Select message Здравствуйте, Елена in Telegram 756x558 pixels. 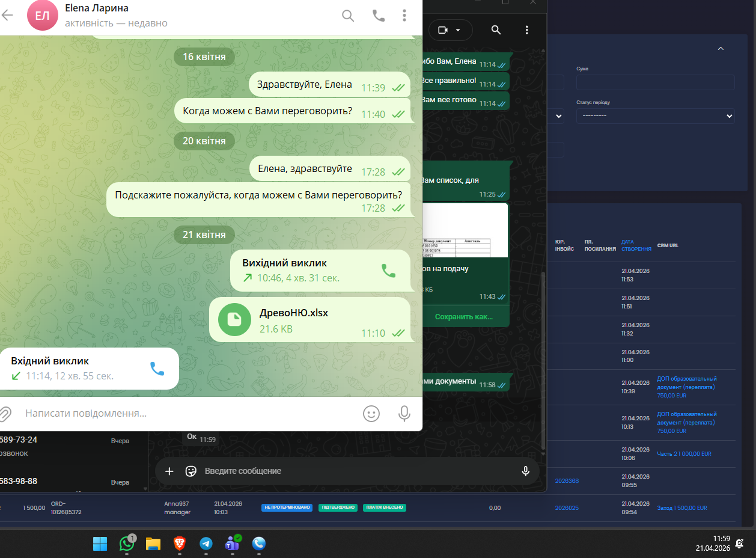click(x=329, y=85)
